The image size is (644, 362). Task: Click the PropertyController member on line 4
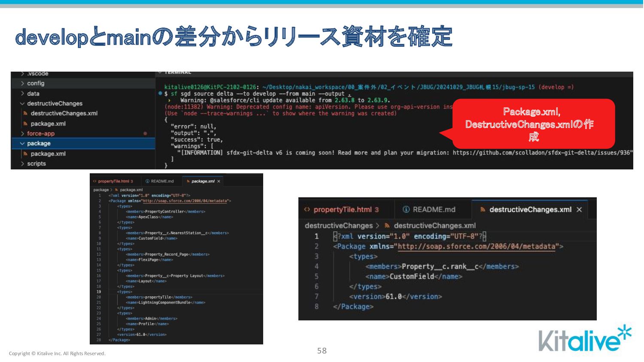coord(164,211)
